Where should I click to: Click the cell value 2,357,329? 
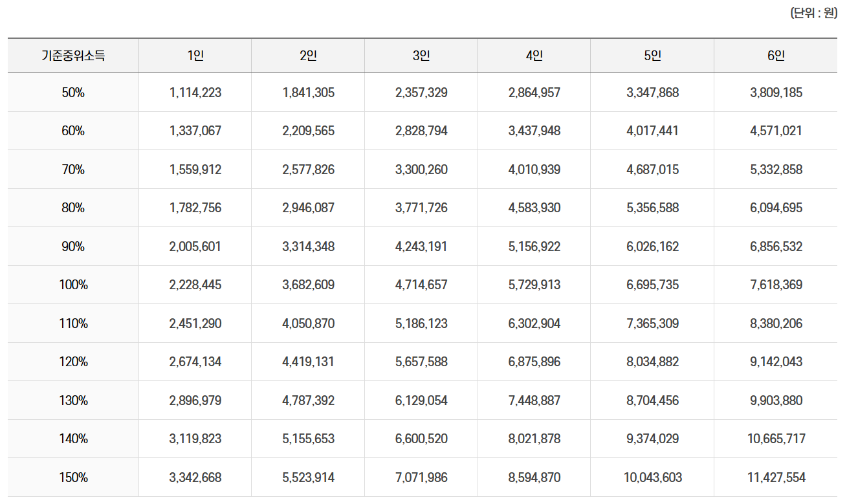pyautogui.click(x=421, y=93)
